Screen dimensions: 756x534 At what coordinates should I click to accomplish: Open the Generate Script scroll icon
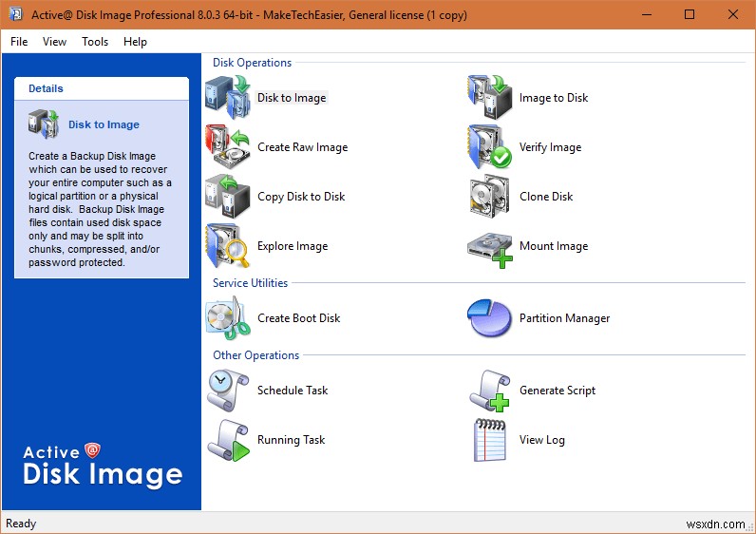coord(490,391)
